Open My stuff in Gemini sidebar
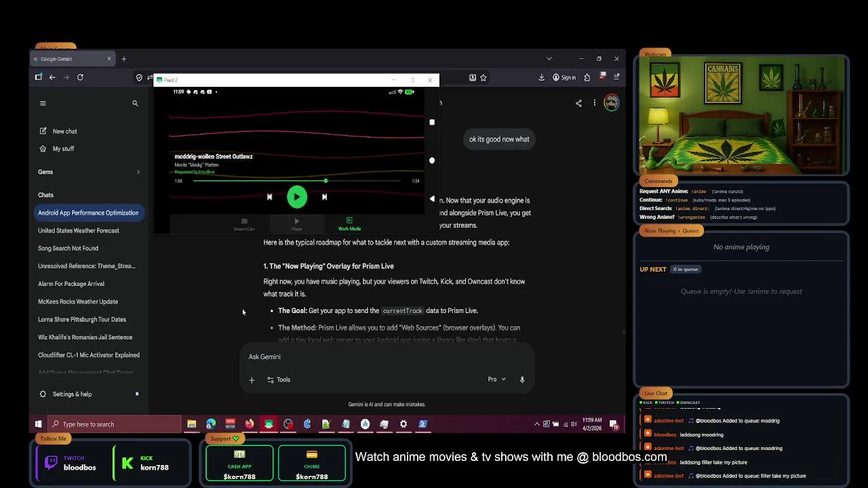 [x=57, y=149]
